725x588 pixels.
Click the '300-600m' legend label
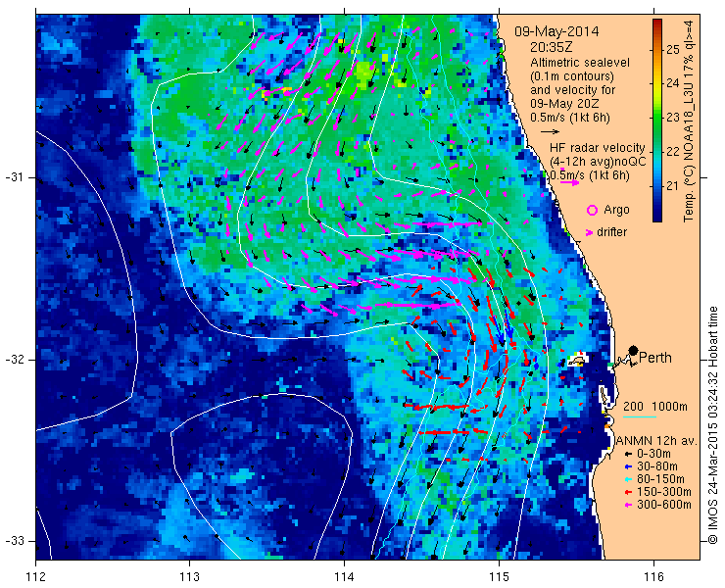coord(664,505)
